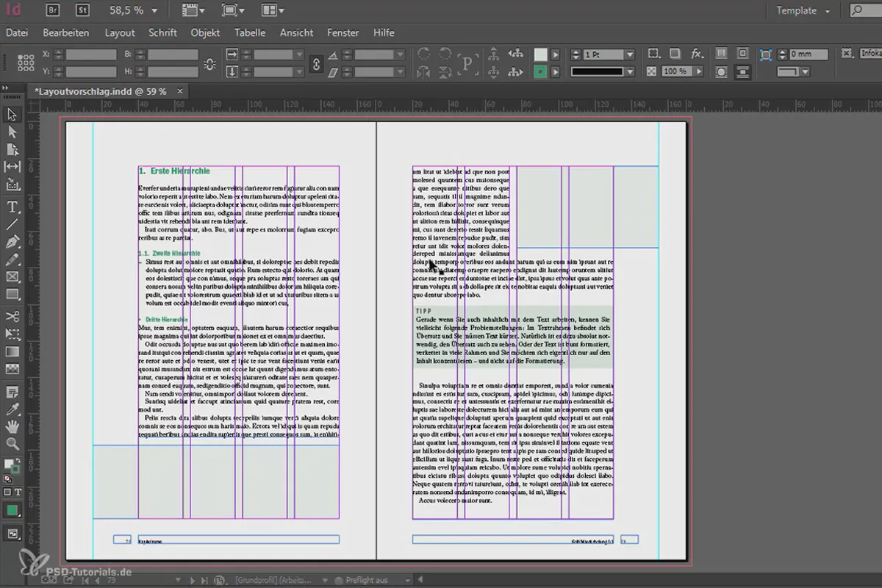Select the Selection tool arrow
The image size is (882, 588).
pos(12,114)
